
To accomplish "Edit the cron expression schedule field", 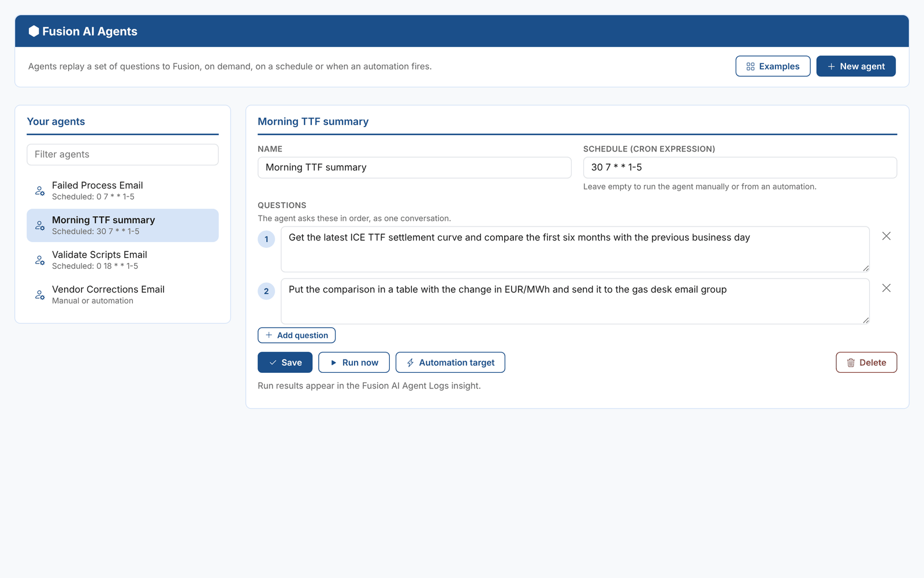I will click(x=740, y=168).
